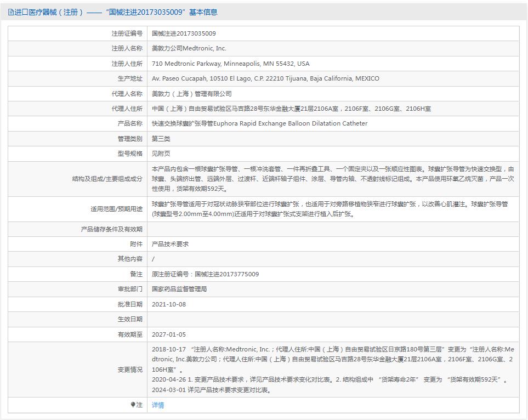528x420 pixels.
Task: Select agent address with 马吉路28号
Action: point(291,109)
